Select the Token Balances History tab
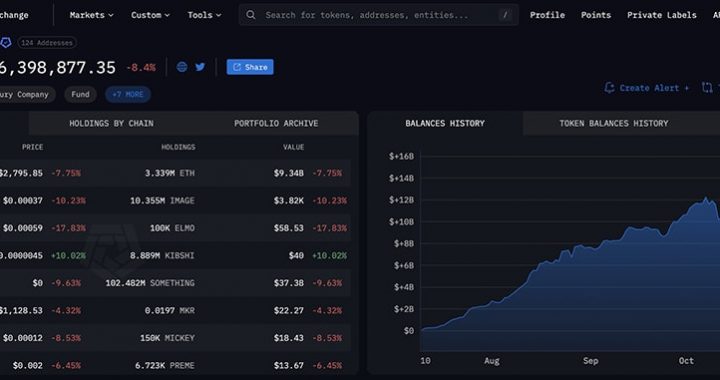The width and height of the screenshot is (720, 380). 613,123
